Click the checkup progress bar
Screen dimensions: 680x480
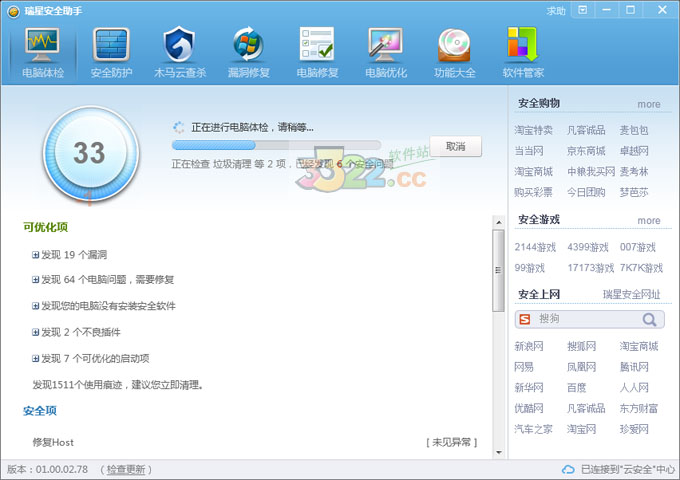pos(276,145)
